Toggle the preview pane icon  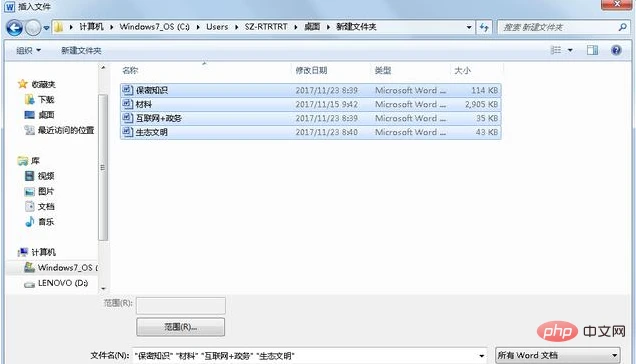pyautogui.click(x=592, y=50)
